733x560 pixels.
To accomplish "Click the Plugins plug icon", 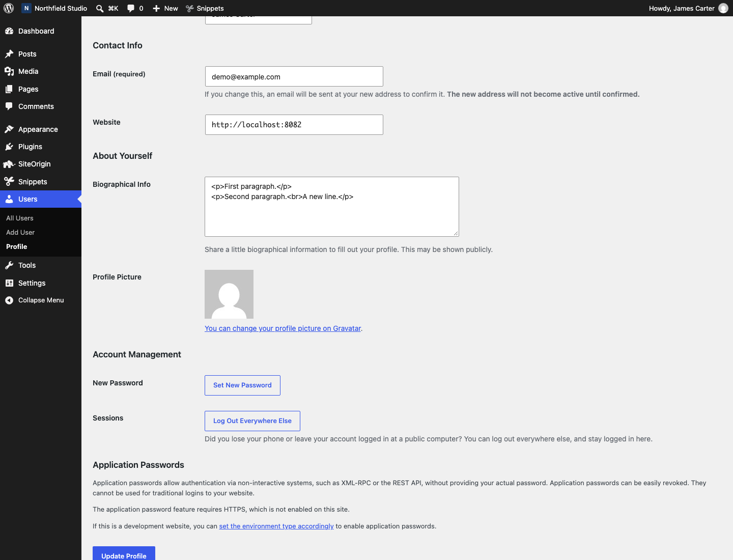I will coord(9,147).
